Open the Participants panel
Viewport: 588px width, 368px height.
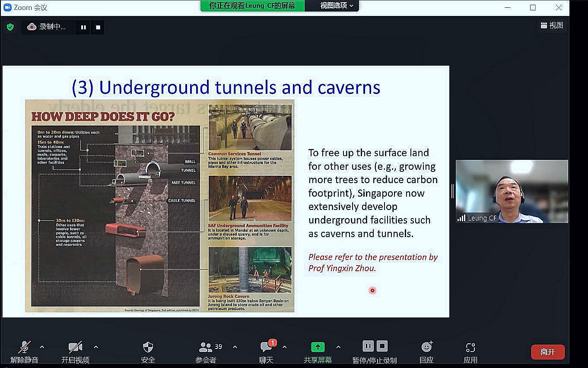pyautogui.click(x=206, y=347)
